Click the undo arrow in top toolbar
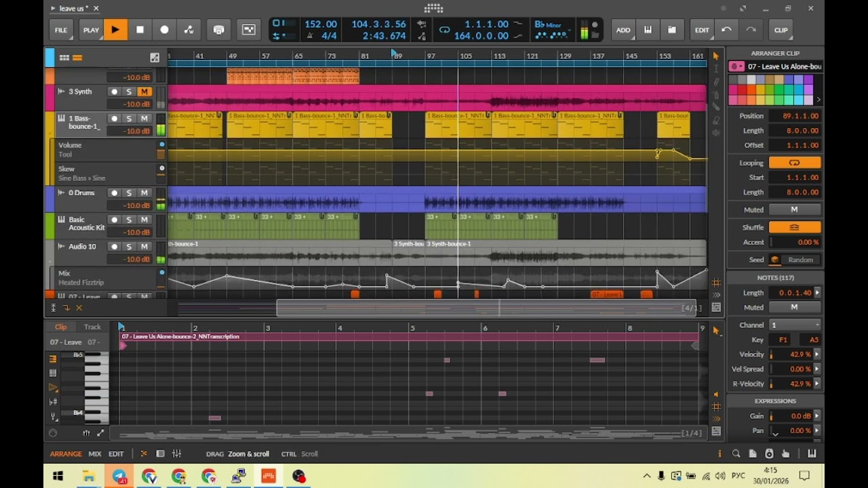Image resolution: width=868 pixels, height=488 pixels. [x=726, y=30]
